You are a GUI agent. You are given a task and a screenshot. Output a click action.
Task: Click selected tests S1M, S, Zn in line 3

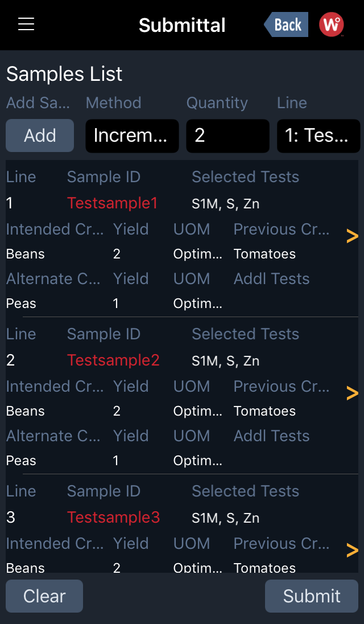tap(226, 518)
